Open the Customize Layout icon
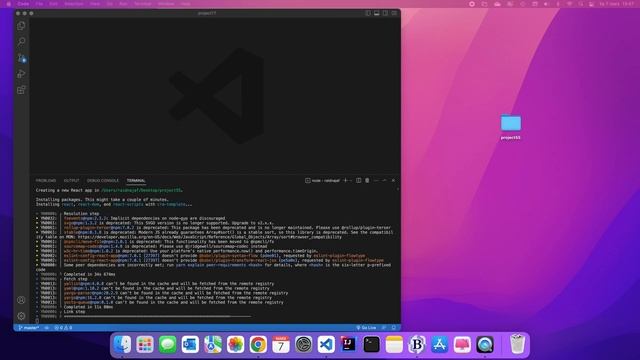This screenshot has height=360, width=640. pos(394,13)
